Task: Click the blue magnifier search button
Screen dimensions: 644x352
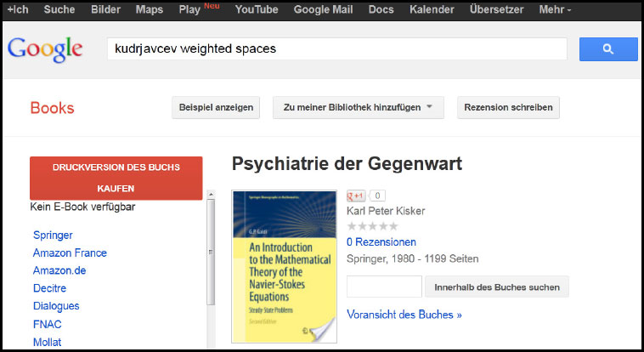Action: coord(608,49)
